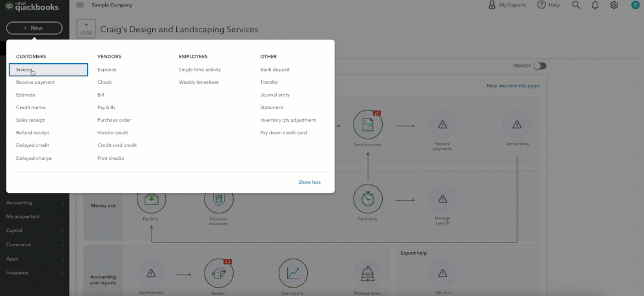Choose Print checks menu entry

tap(110, 158)
